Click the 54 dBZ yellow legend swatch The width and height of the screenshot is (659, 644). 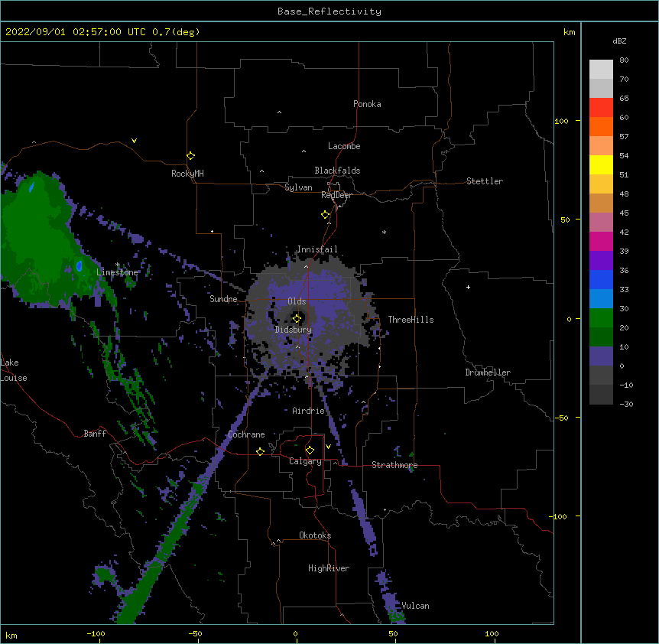(x=601, y=164)
